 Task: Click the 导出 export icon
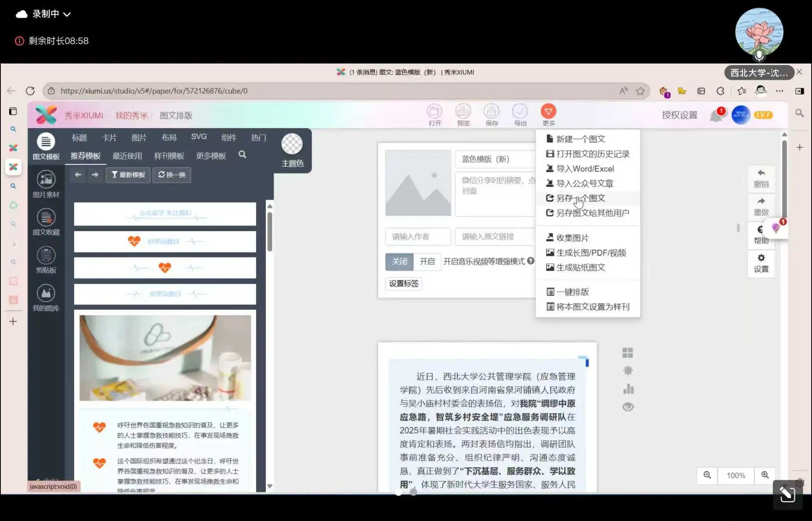(520, 112)
